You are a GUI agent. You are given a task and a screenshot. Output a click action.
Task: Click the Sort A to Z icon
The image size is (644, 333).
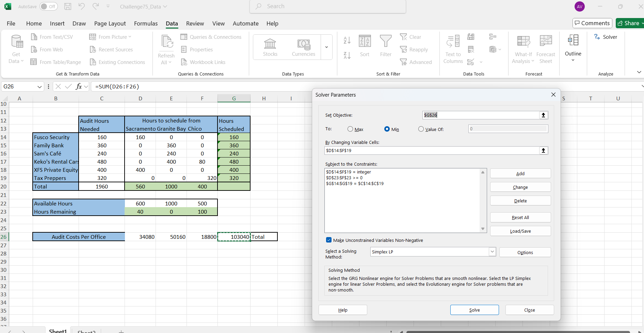[x=347, y=40]
